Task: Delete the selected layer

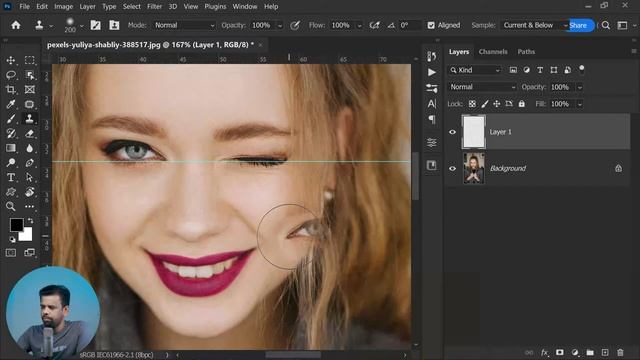Action: [620, 352]
